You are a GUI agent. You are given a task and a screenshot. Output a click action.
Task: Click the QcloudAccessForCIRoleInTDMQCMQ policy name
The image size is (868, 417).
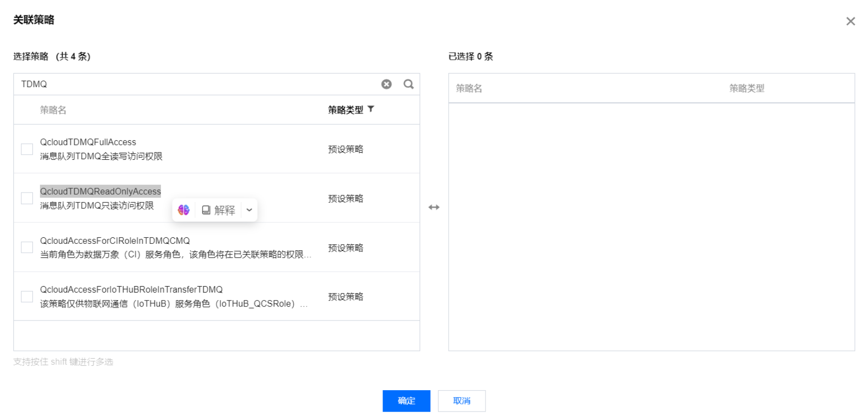point(115,240)
